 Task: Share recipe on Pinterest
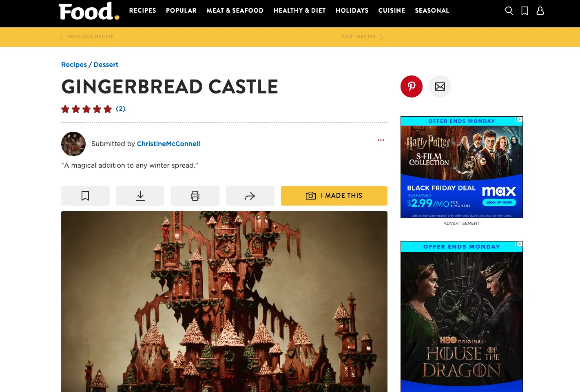(x=412, y=86)
